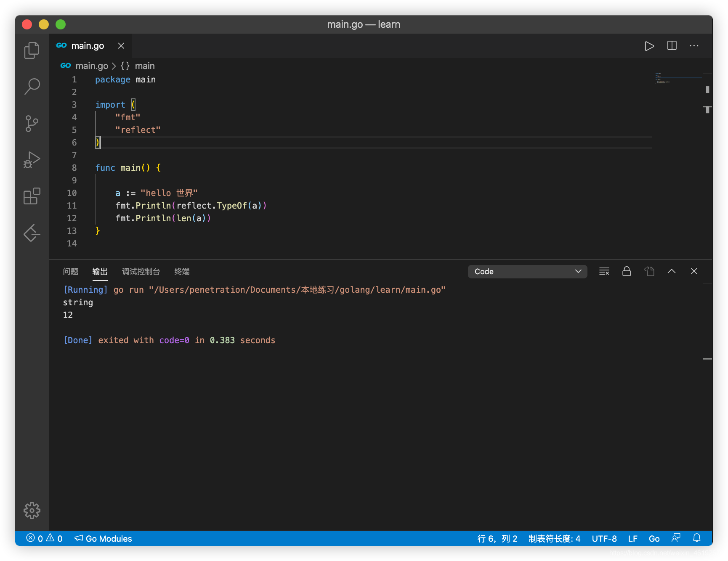This screenshot has height=561, width=728.
Task: Open the bottom activity bar extension icon
Action: click(x=32, y=233)
